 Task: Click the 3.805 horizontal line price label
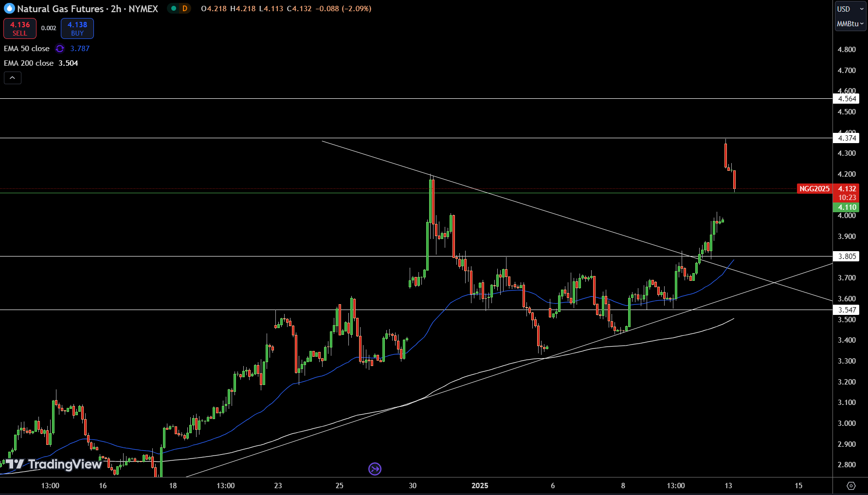pyautogui.click(x=846, y=257)
